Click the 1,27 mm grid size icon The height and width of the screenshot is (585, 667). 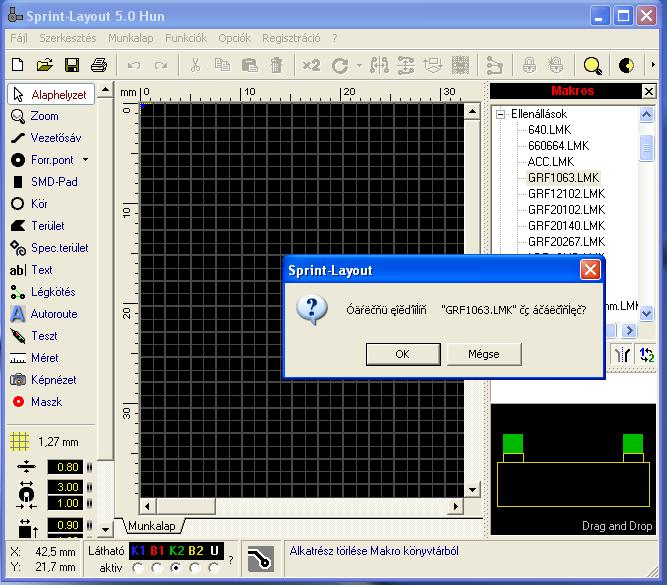click(20, 441)
